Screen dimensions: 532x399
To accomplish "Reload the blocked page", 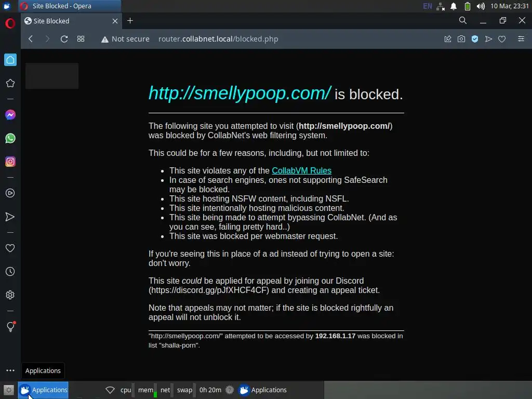I will (64, 39).
